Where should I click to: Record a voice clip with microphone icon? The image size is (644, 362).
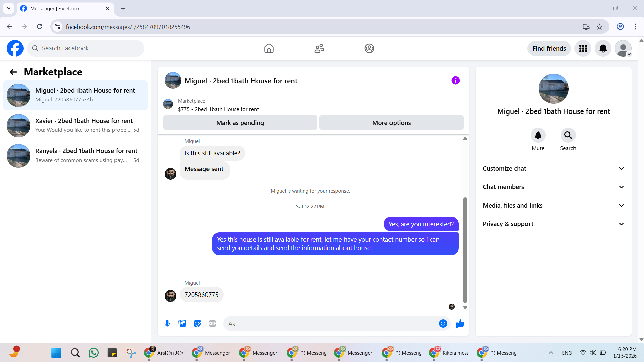click(x=167, y=324)
